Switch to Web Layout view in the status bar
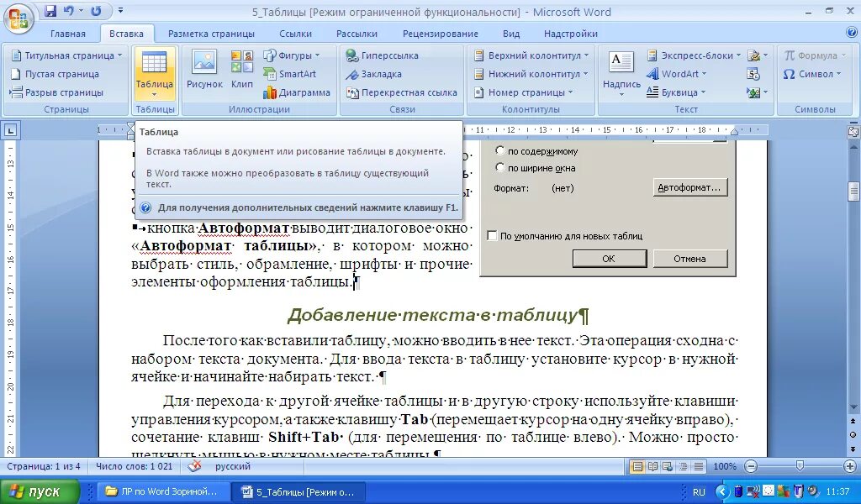 pos(667,467)
